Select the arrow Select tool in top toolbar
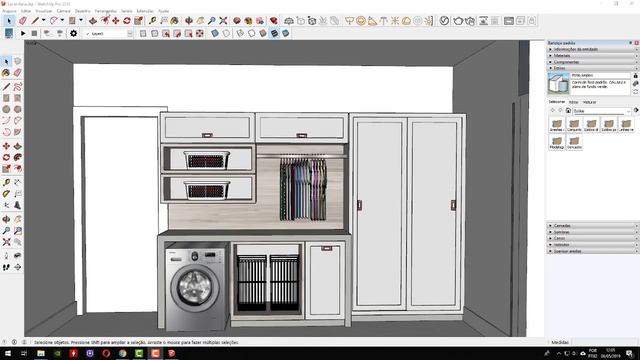 tap(9, 20)
